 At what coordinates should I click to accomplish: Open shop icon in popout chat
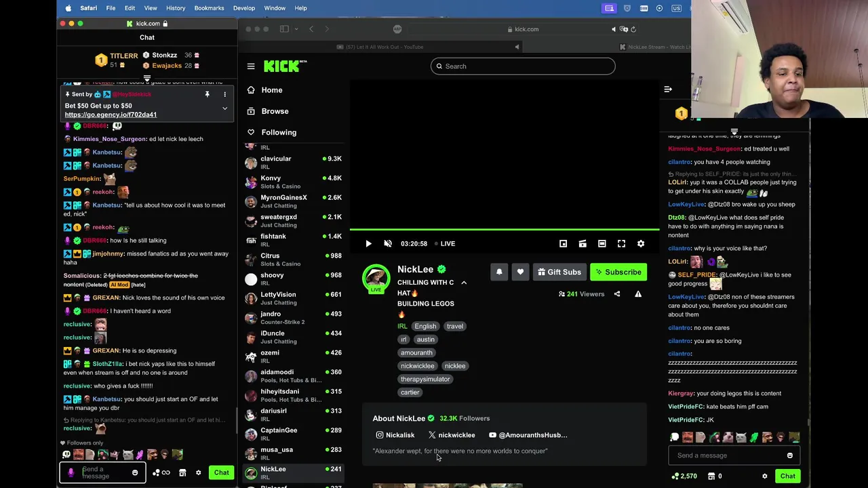[x=182, y=472]
